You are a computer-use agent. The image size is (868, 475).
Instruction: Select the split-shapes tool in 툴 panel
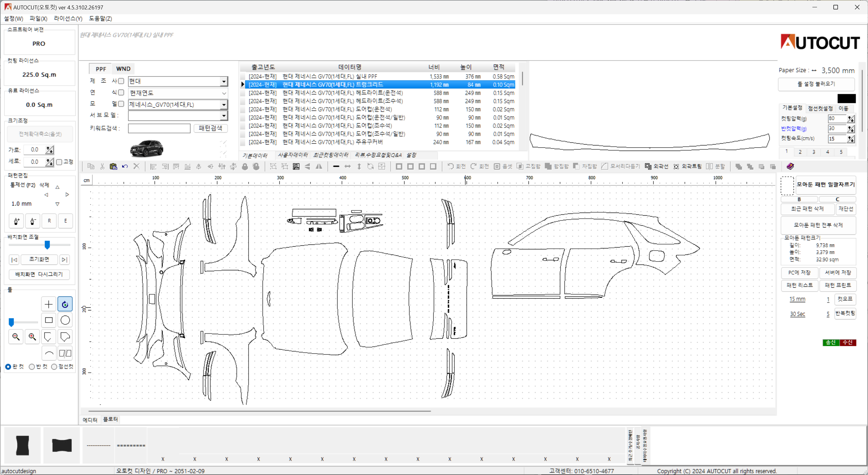(65, 353)
